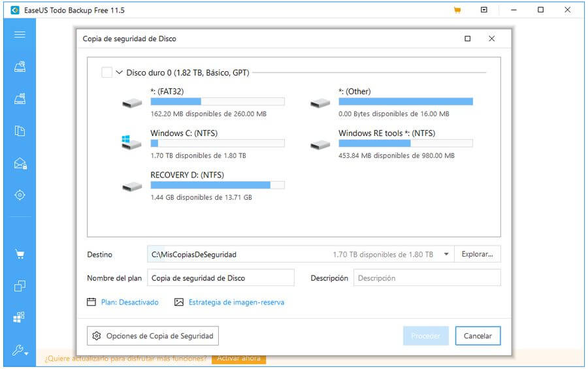Screen dimensions: 588x369
Task: Open the Tools wrench icon
Action: coord(20,350)
